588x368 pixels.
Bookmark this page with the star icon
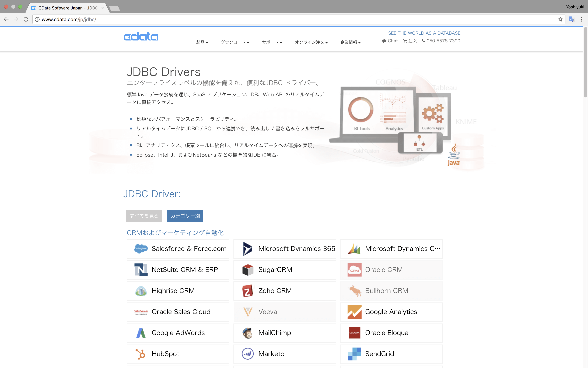coord(560,19)
